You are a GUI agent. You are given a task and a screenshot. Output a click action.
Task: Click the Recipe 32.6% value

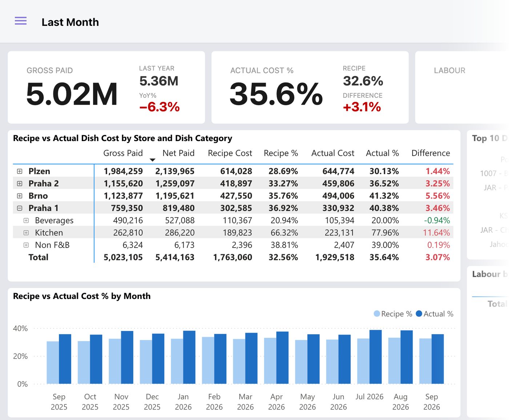click(x=363, y=81)
